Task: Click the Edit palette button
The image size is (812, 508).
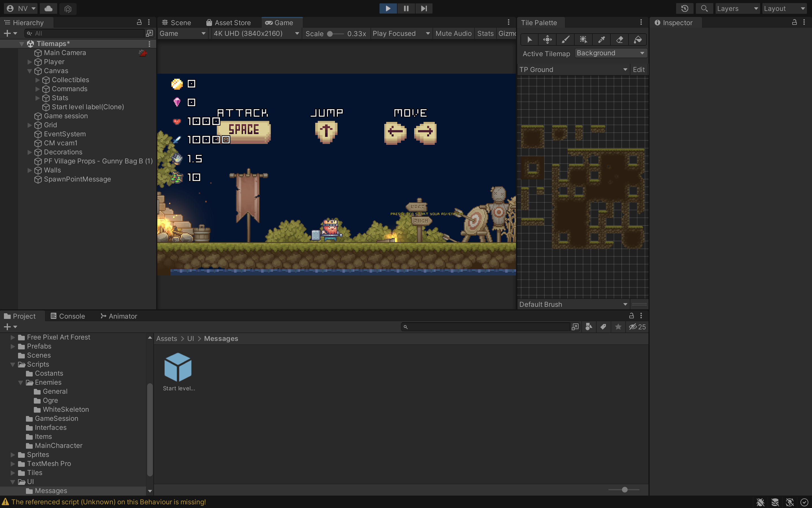Action: 639,69
